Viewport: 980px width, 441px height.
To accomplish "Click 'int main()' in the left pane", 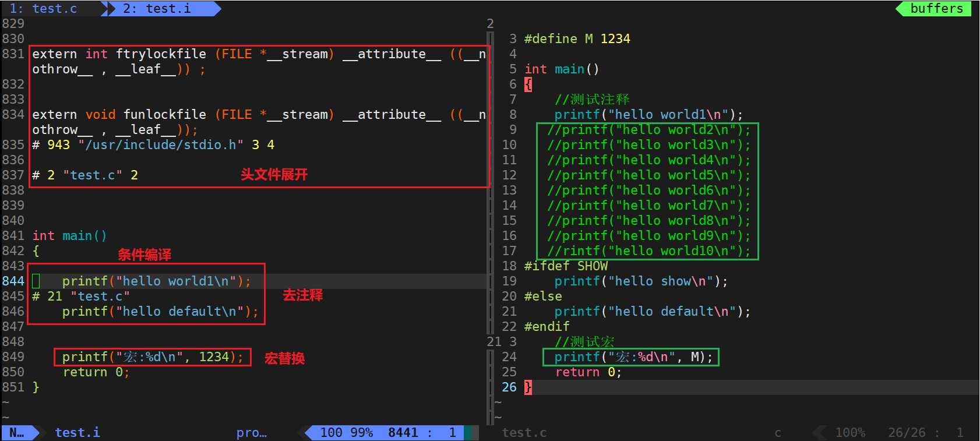I will click(69, 236).
